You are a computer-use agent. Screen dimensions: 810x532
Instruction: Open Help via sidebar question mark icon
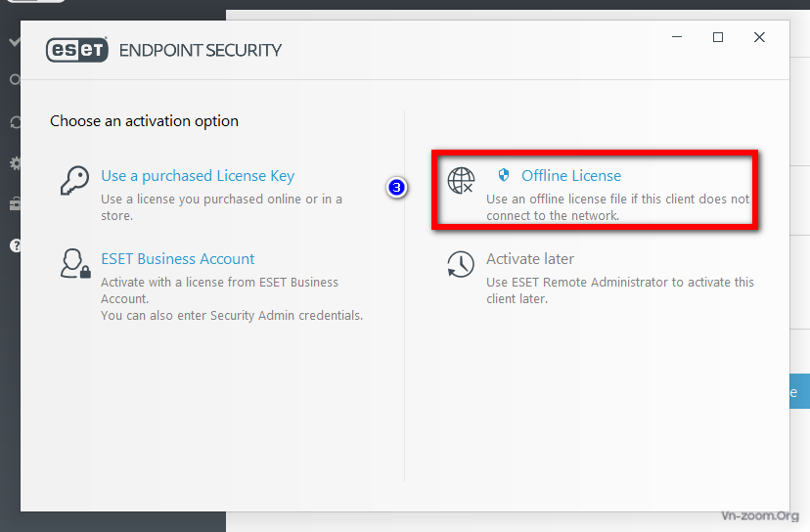point(14,244)
